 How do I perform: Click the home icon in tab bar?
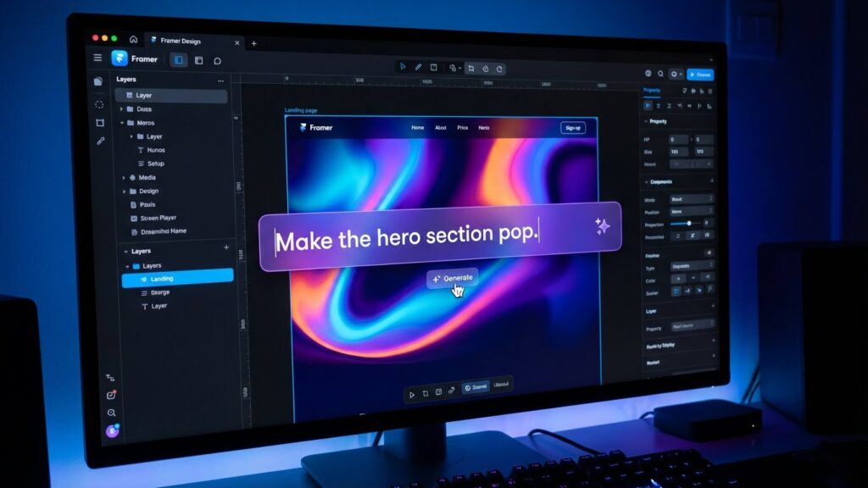[133, 39]
